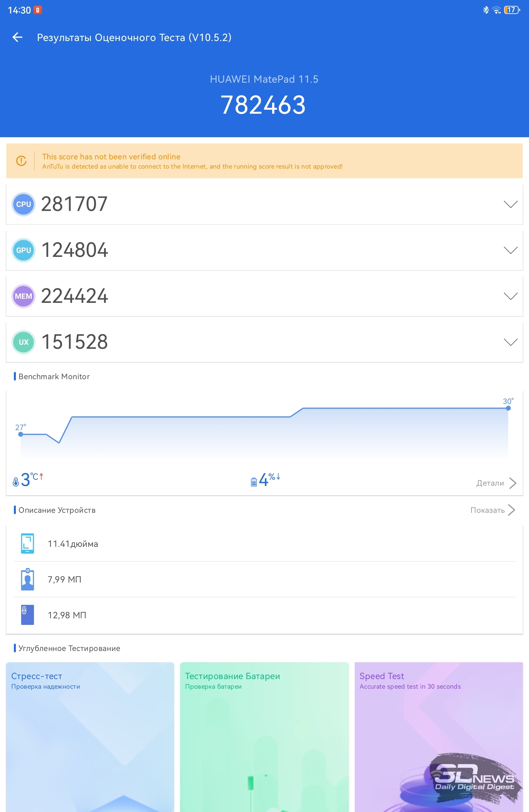Tap the Benchmark Monitor section heading
Screen dimensions: 529x812
(x=54, y=376)
